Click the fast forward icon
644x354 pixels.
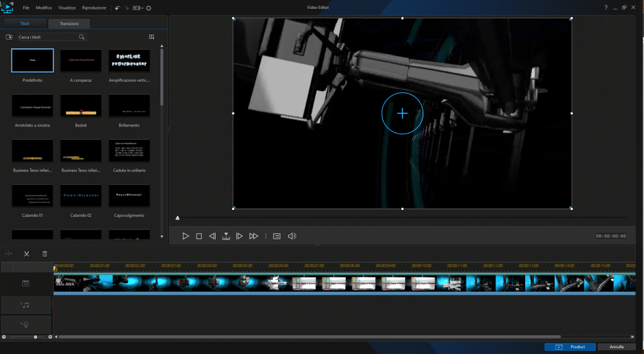(x=253, y=236)
